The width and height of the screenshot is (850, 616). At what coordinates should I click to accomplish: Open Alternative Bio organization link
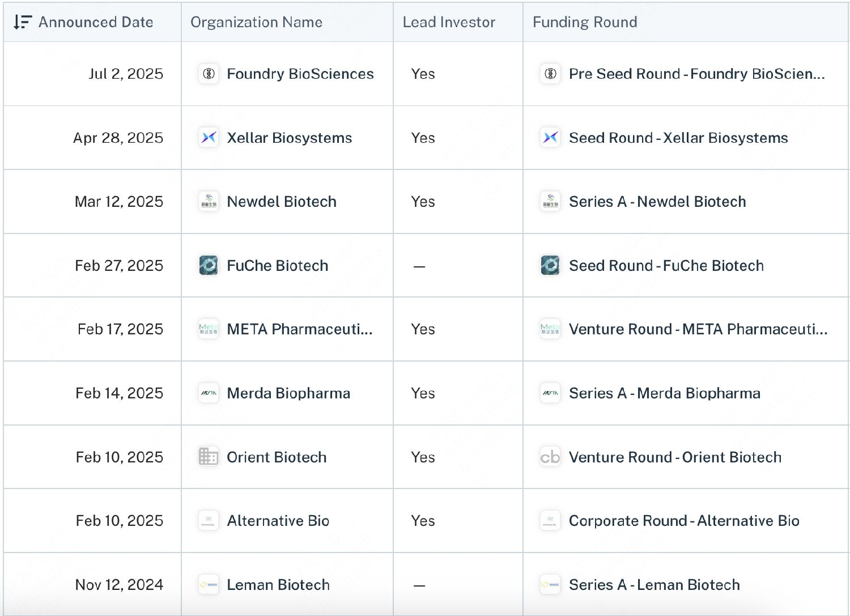(x=278, y=521)
